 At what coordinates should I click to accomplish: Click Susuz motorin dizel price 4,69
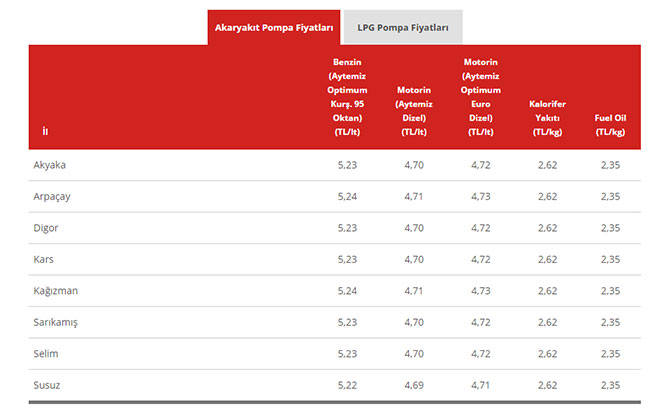pyautogui.click(x=414, y=384)
